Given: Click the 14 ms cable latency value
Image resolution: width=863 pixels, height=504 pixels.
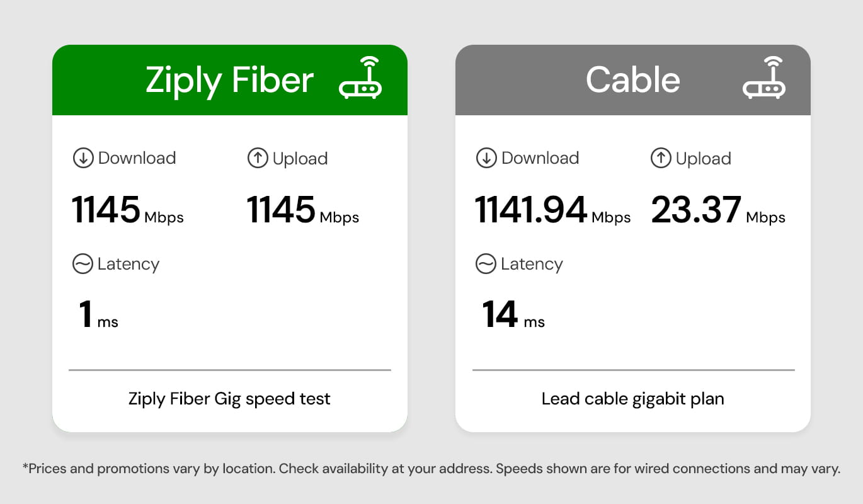Looking at the screenshot, I should [513, 315].
